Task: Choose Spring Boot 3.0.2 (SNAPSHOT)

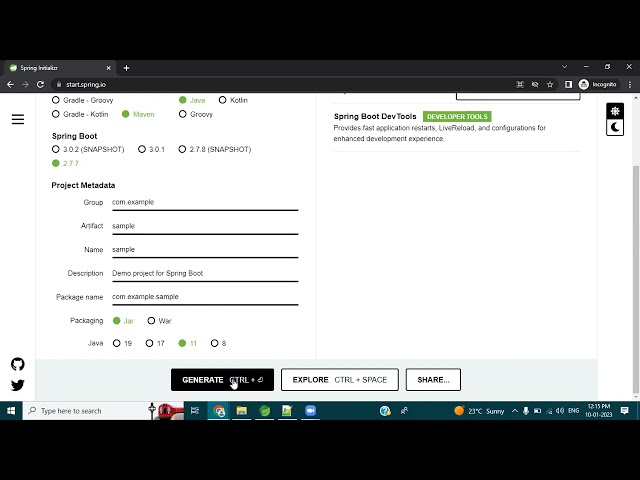Action: [x=88, y=149]
